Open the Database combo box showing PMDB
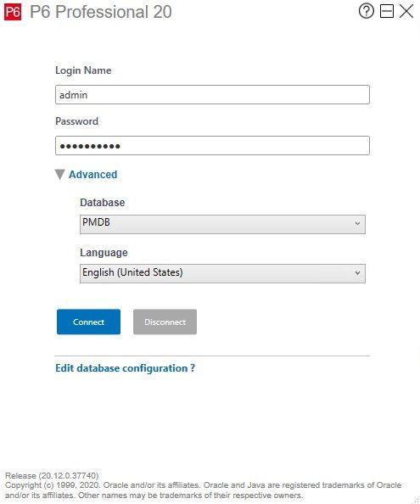The image size is (420, 504). coord(222,224)
